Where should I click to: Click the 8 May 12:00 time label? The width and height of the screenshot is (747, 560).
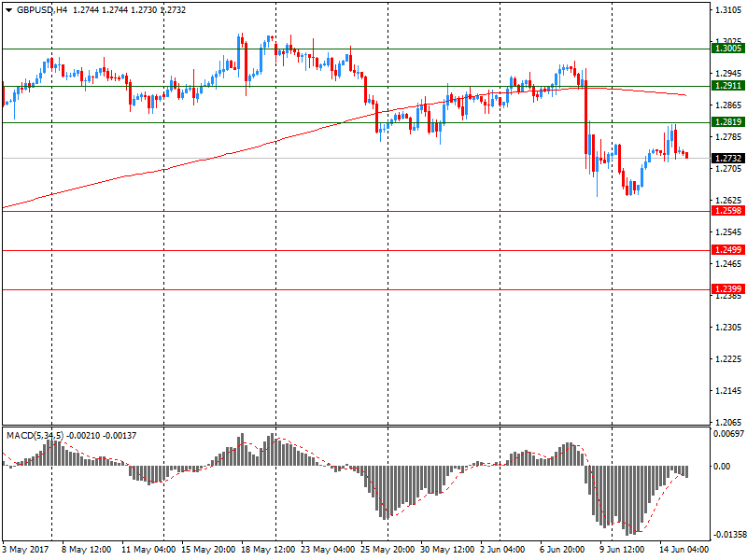click(x=86, y=550)
